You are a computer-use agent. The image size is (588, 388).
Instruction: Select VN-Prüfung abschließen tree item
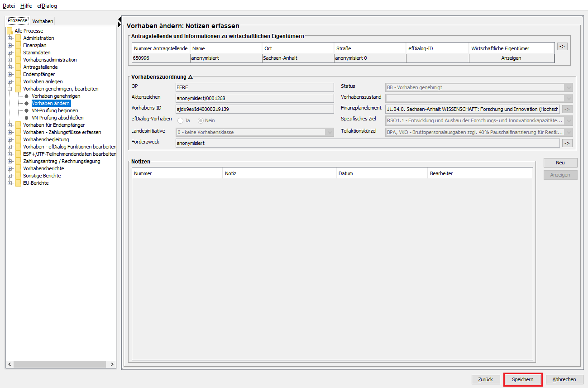pyautogui.click(x=57, y=118)
